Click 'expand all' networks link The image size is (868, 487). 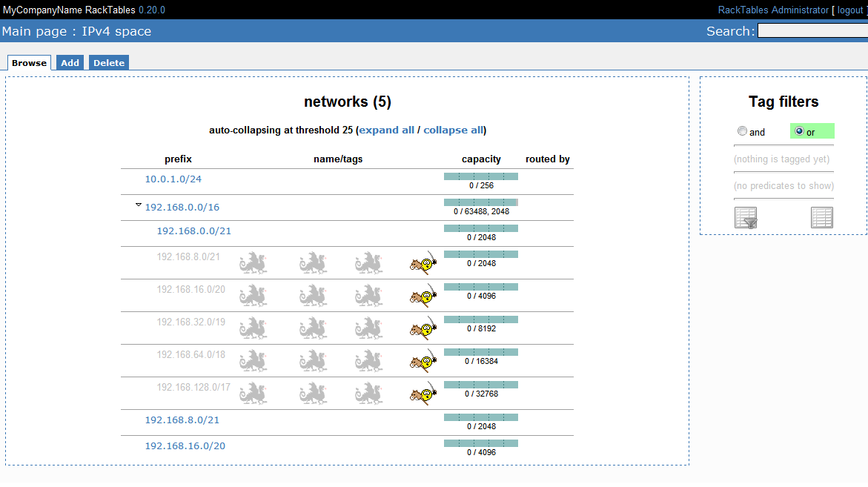(x=386, y=130)
